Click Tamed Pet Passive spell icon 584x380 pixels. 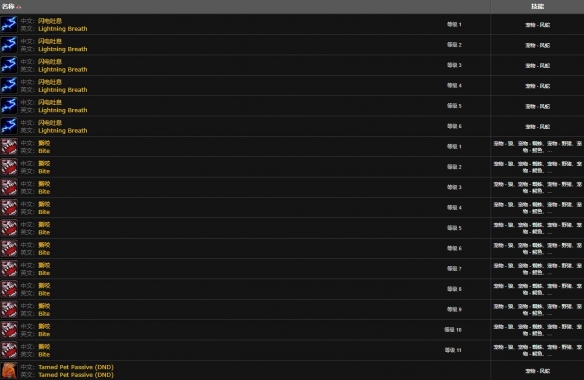pos(9,371)
